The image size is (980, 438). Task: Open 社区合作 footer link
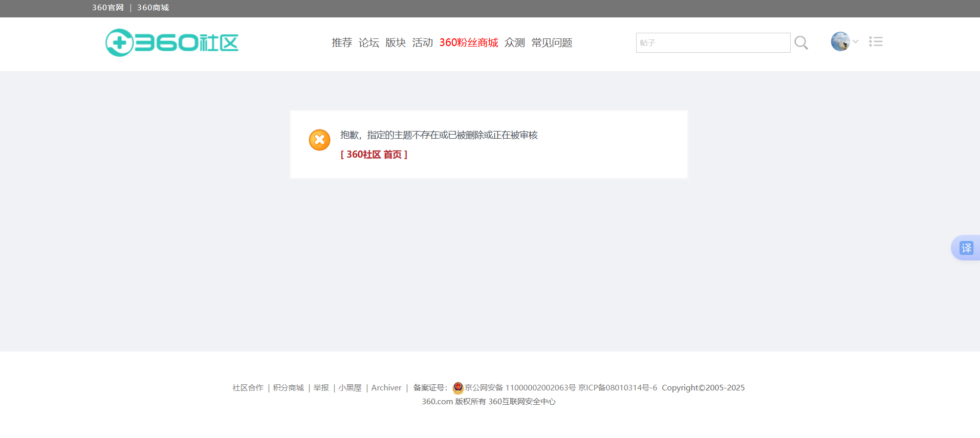(248, 388)
